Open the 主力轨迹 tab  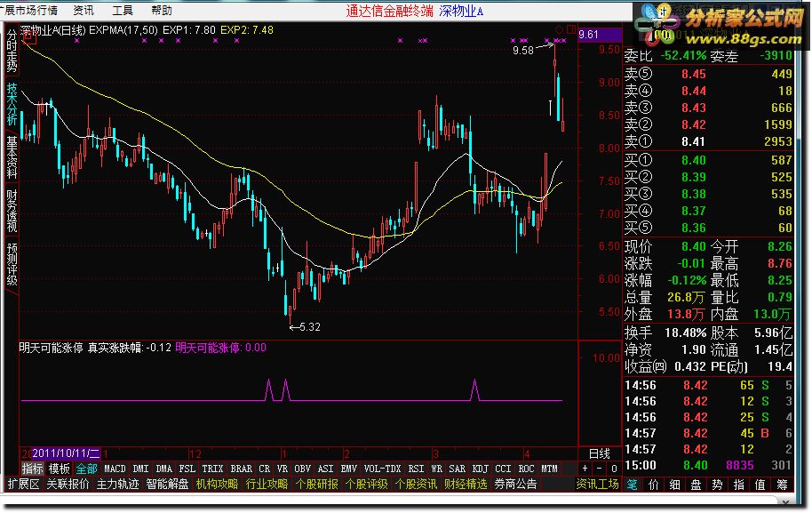pos(117,485)
